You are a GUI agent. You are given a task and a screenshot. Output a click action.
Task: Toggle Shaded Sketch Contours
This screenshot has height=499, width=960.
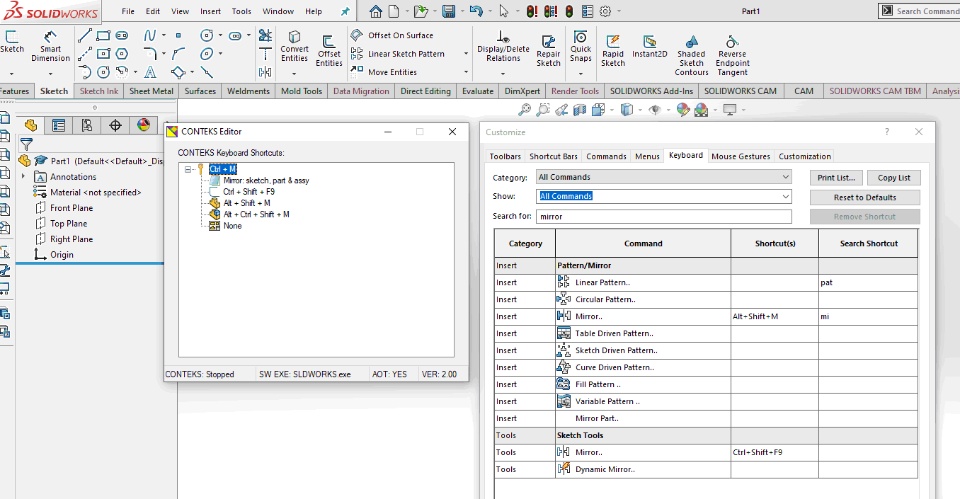click(x=691, y=55)
